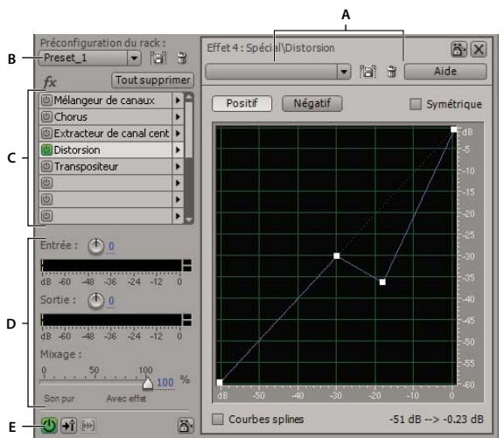This screenshot has height=438, width=504.
Task: Click the Sortie level knob
Action: point(95,301)
